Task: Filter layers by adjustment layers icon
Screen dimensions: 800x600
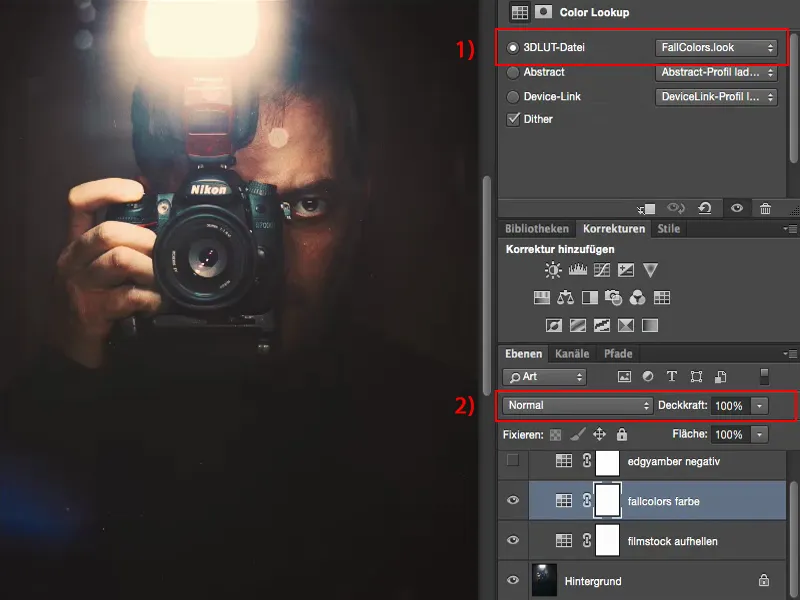Action: [648, 377]
